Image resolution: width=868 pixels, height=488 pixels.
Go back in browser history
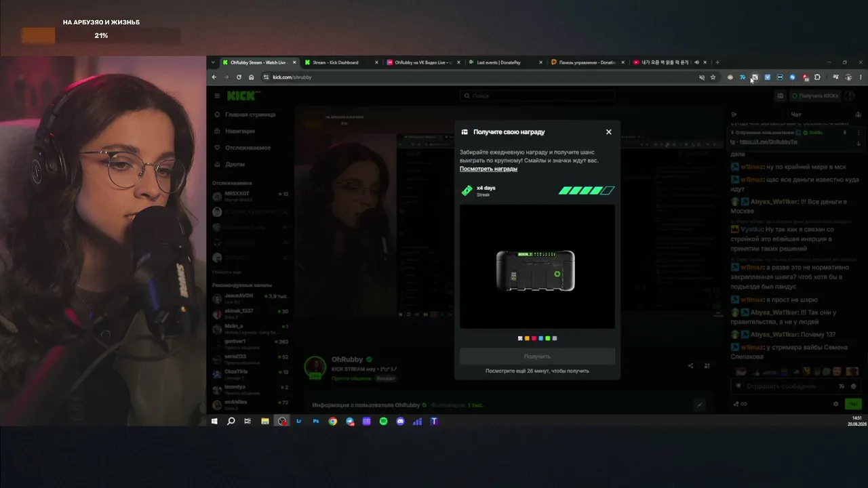click(x=214, y=77)
